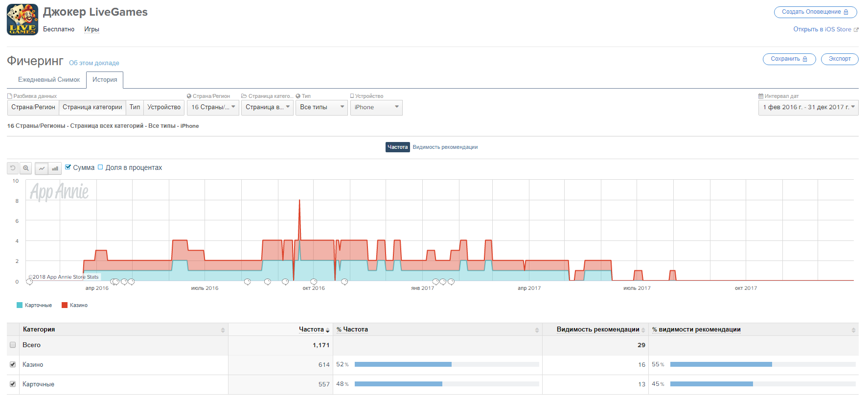Click the reset zoom undo icon
Image resolution: width=868 pixels, height=403 pixels.
(13, 168)
